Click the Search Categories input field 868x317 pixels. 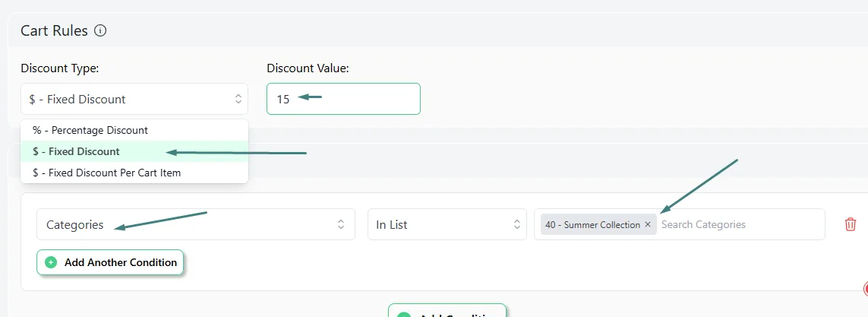point(740,224)
